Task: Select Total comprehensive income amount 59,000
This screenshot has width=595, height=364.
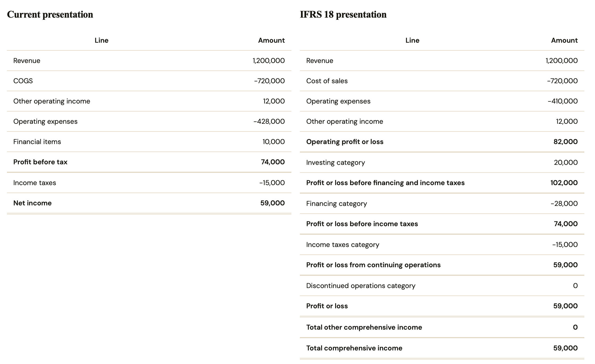Action: tap(565, 348)
